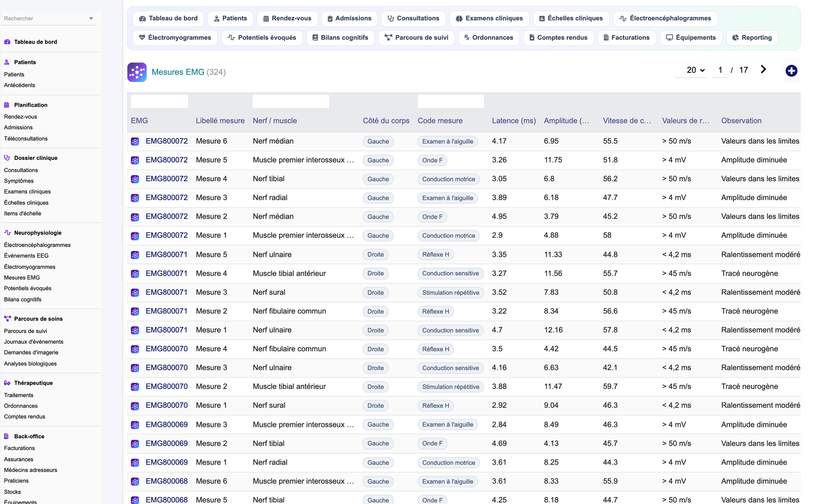Screen dimensions: 815x504
Task: Click row icon for EMG800072 Mesure 6
Action: tap(135, 141)
